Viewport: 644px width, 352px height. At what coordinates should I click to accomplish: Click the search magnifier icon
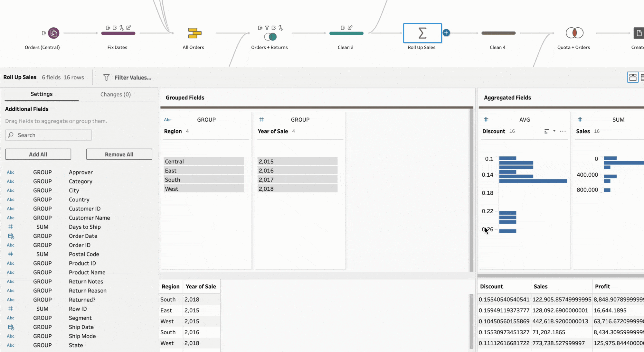pos(11,135)
